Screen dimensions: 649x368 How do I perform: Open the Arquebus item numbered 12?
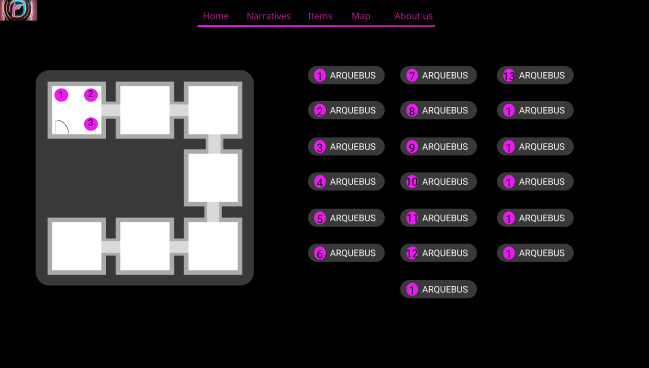438,253
